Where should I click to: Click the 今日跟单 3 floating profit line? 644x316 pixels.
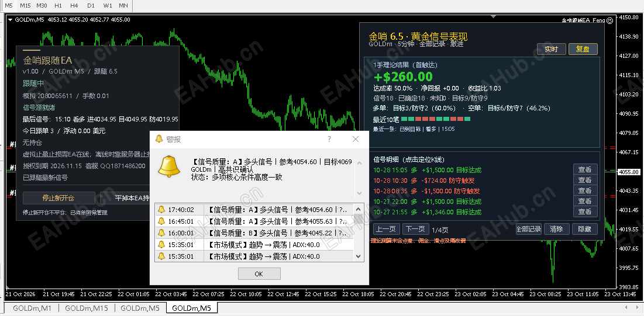[64, 131]
